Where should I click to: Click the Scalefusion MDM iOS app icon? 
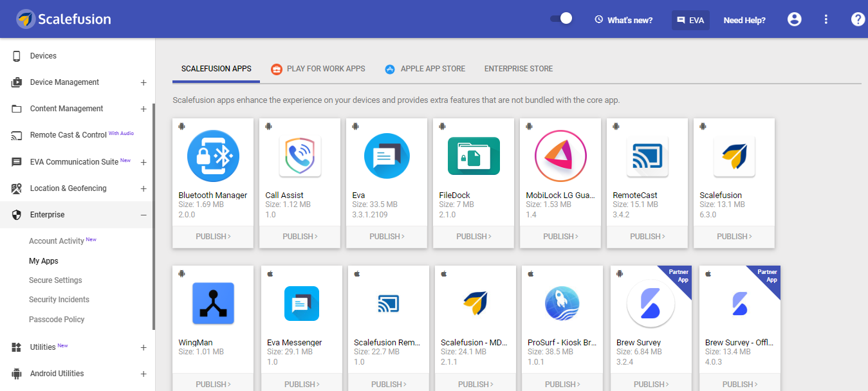[476, 303]
